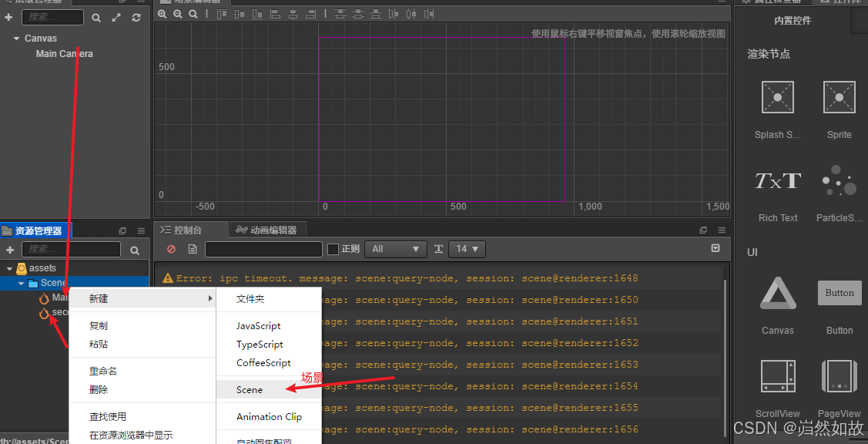868x444 pixels.
Task: Toggle the 正则 regex checkbox
Action: click(x=333, y=250)
